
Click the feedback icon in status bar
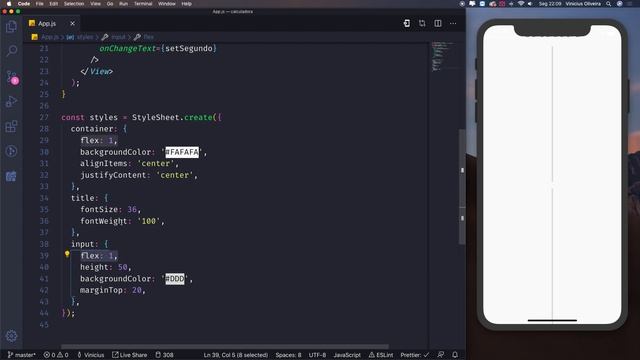click(440, 355)
